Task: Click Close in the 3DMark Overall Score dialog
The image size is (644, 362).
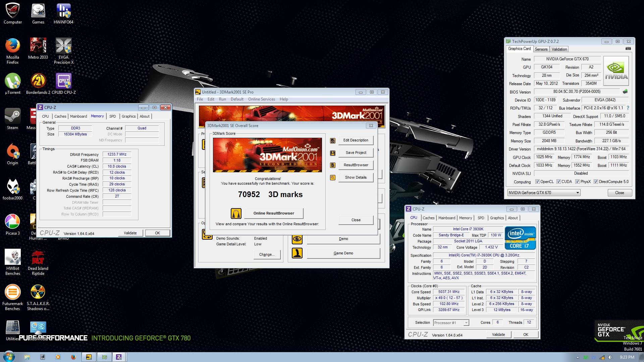Action: (x=356, y=220)
